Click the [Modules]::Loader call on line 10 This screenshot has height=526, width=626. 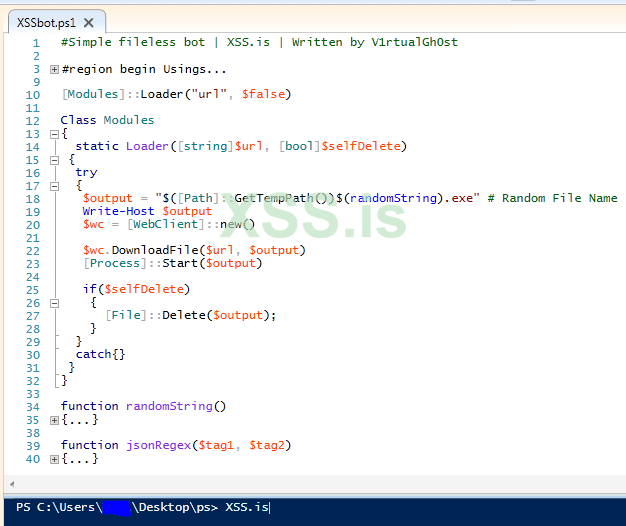(x=176, y=94)
